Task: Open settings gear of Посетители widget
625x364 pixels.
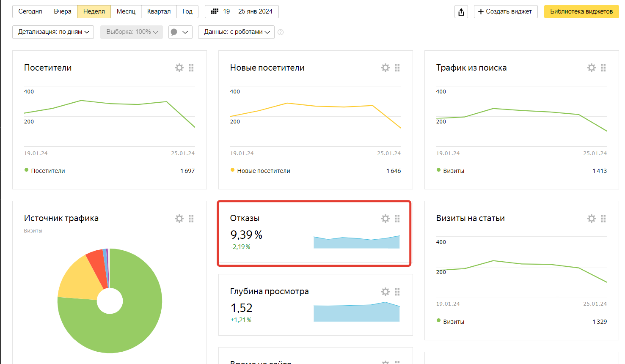Action: (179, 68)
